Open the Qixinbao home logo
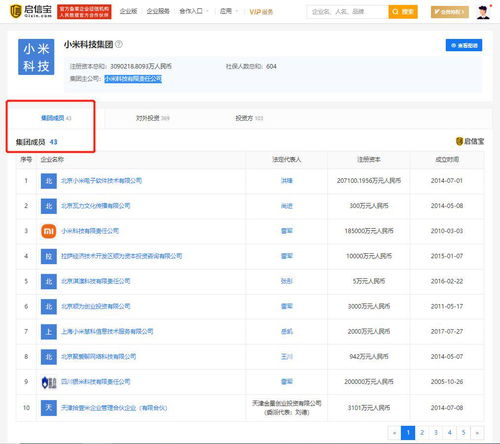Screen dimensions: 500x444 coord(31,11)
